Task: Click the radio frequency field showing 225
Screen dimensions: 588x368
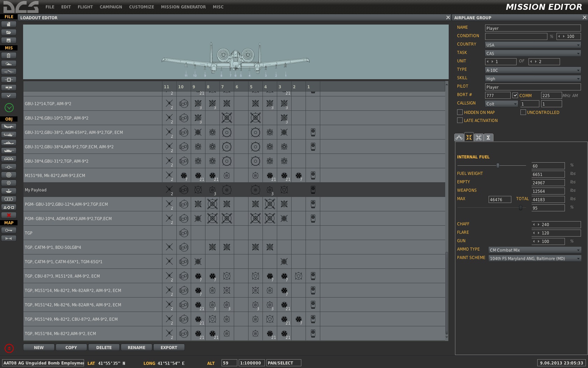Action: click(x=551, y=95)
